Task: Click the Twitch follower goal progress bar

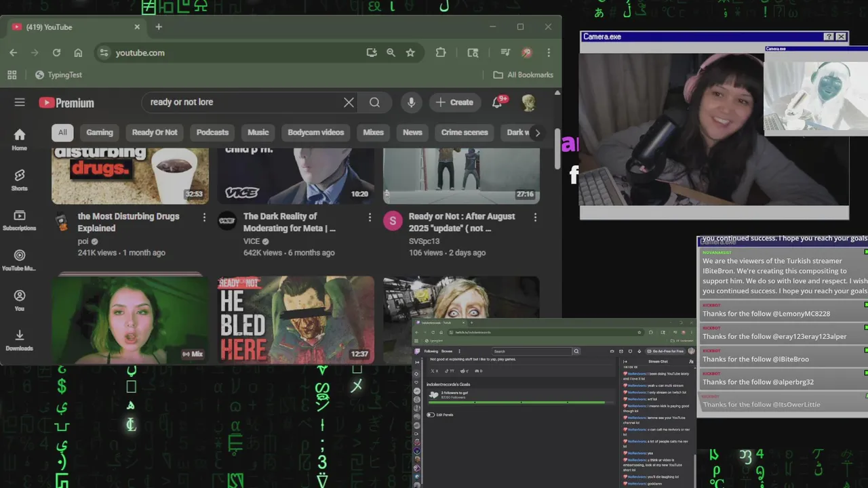Action: pyautogui.click(x=521, y=403)
